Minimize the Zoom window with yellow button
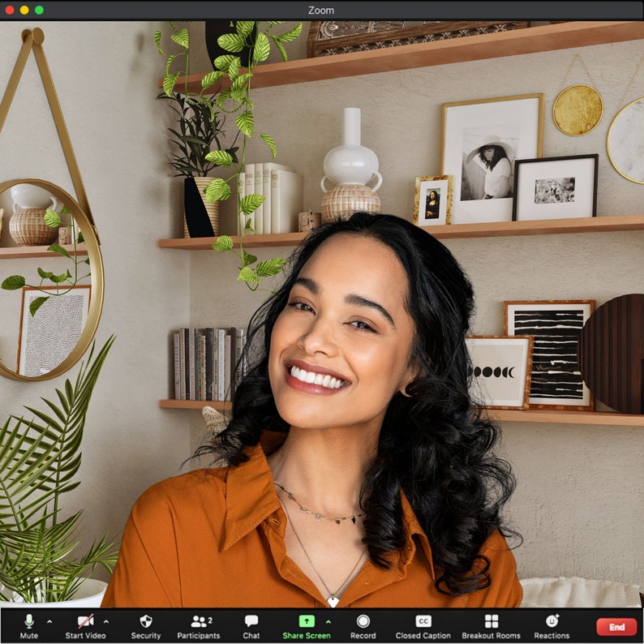 pos(24,10)
